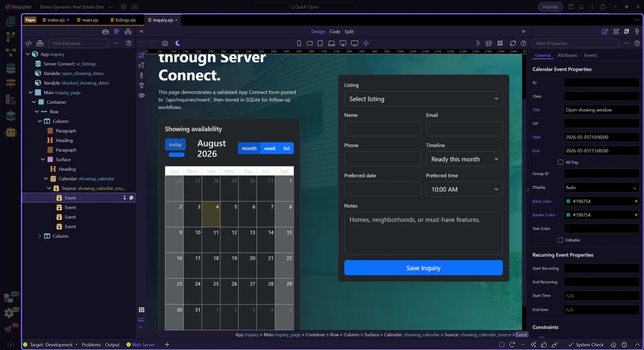The image size is (644, 350).
Task: Toggle the code view icon in Find Elements bar
Action: point(28,43)
